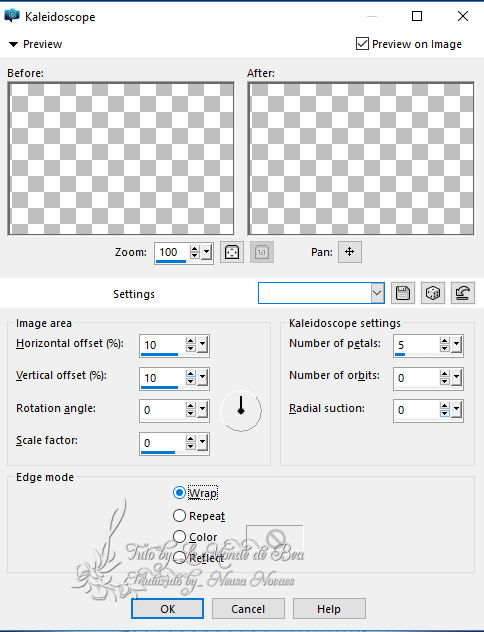Image resolution: width=484 pixels, height=632 pixels.
Task: Click the save preset floppy disk icon
Action: click(x=403, y=293)
